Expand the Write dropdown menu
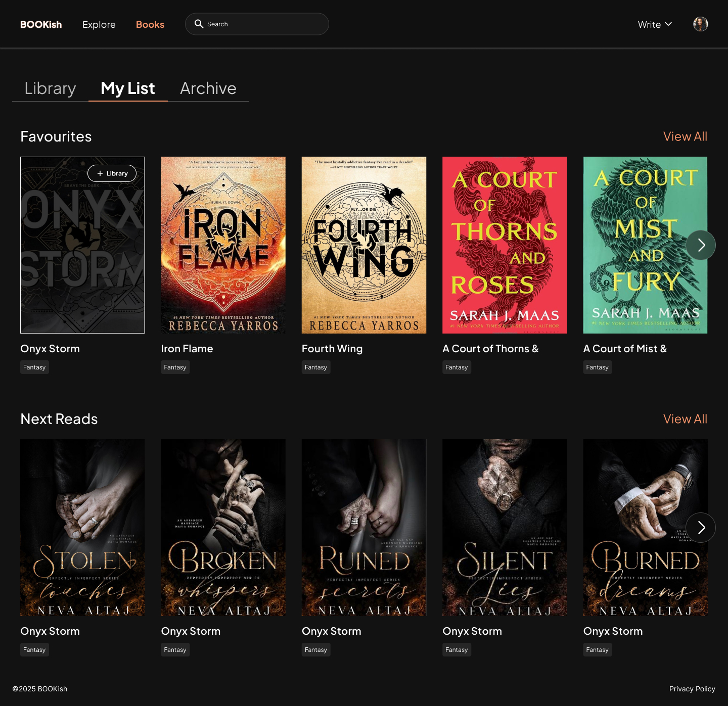Screen dimensions: 728x706 655,24
